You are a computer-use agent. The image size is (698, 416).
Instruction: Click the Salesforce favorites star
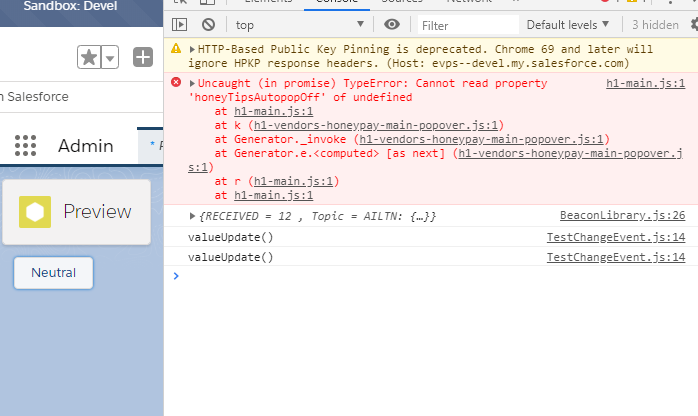[89, 57]
